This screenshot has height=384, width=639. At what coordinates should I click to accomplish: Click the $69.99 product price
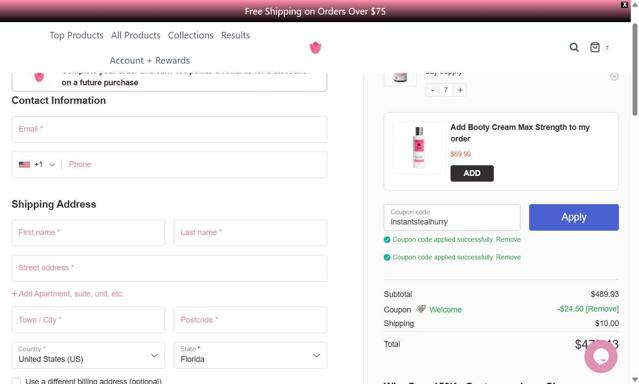click(461, 154)
